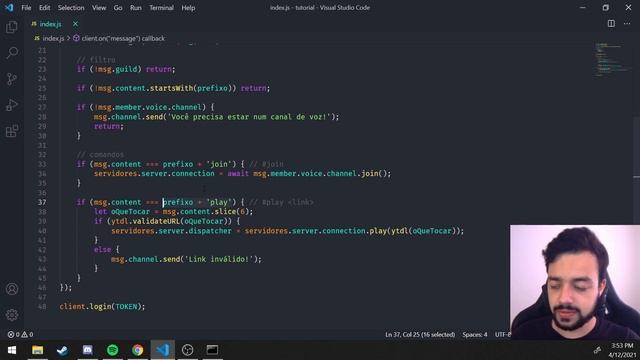Open the Help menu

pos(188,8)
